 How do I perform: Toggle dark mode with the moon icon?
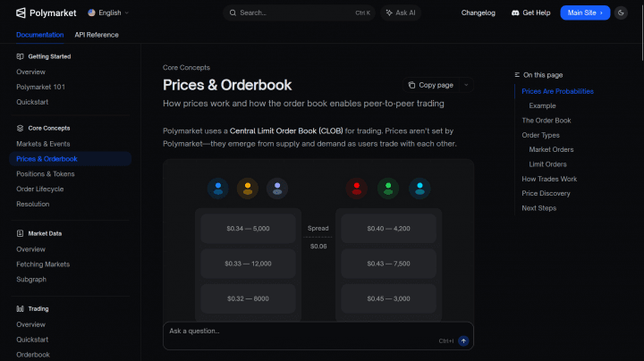(622, 13)
